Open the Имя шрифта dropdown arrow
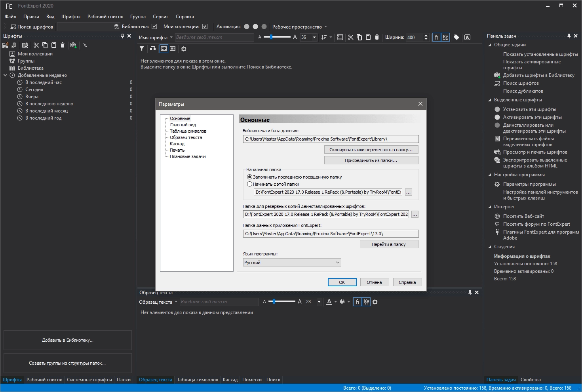The width and height of the screenshot is (582, 392). tap(171, 38)
